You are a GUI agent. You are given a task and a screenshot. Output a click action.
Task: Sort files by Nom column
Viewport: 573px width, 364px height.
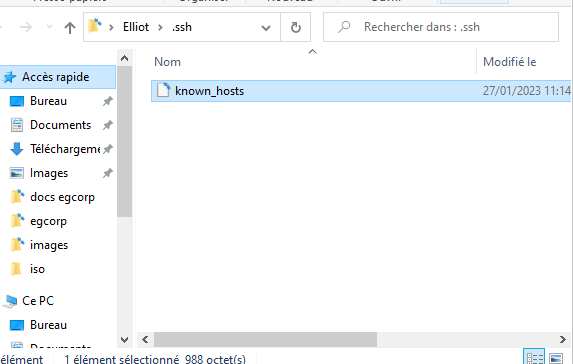pos(167,62)
